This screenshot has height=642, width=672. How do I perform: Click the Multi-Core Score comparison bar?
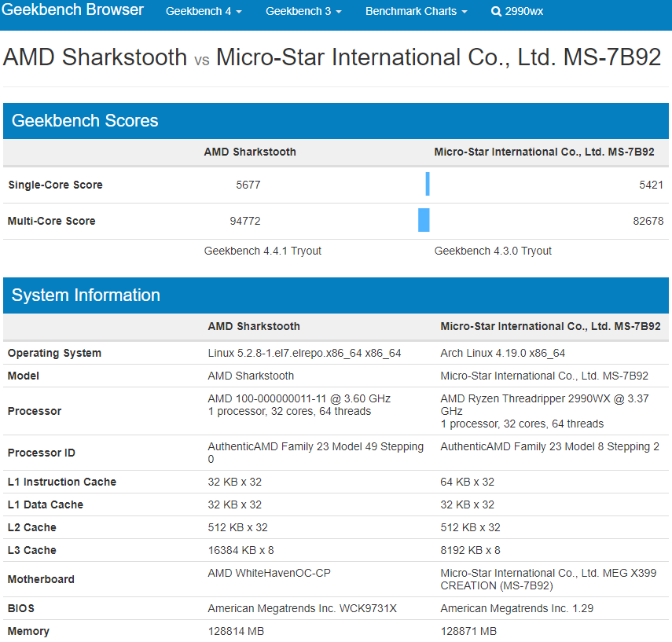424,221
